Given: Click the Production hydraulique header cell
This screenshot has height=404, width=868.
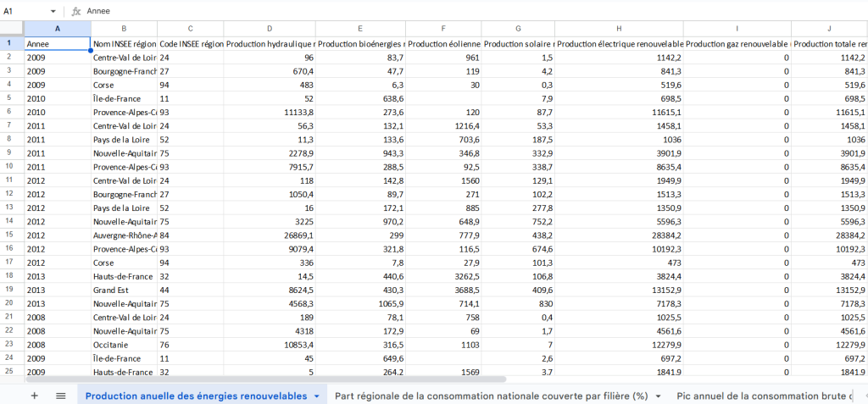Looking at the screenshot, I should coord(270,43).
